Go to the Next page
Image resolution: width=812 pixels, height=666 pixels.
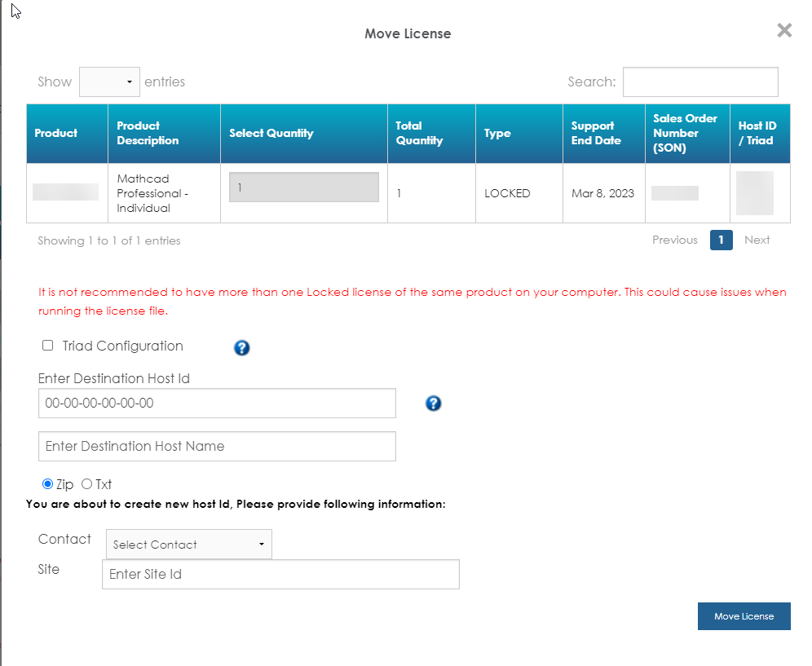(757, 240)
